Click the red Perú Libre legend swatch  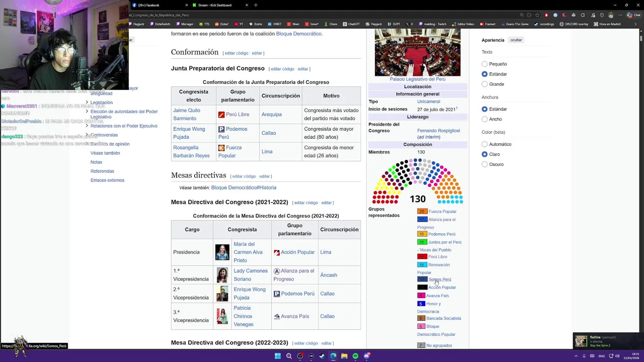[x=422, y=256]
